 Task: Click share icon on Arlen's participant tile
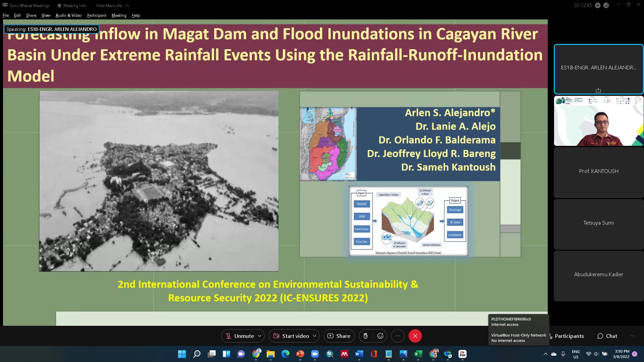[x=598, y=90]
